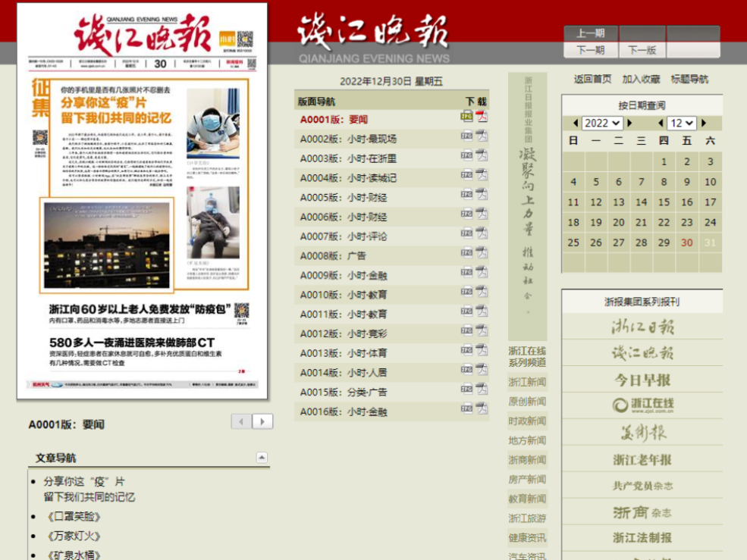Download JPG of A0002版 小时·最现场
Screen dimensions: 747x560
click(x=466, y=136)
